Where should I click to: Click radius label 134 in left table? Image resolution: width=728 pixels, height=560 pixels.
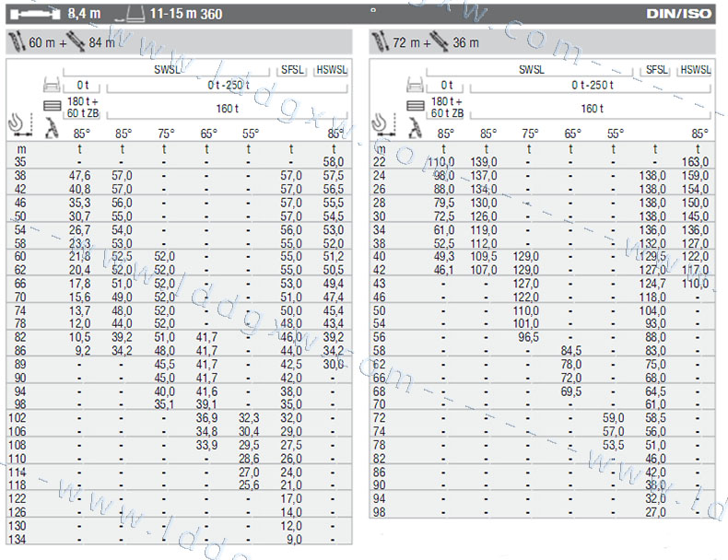click(x=18, y=540)
